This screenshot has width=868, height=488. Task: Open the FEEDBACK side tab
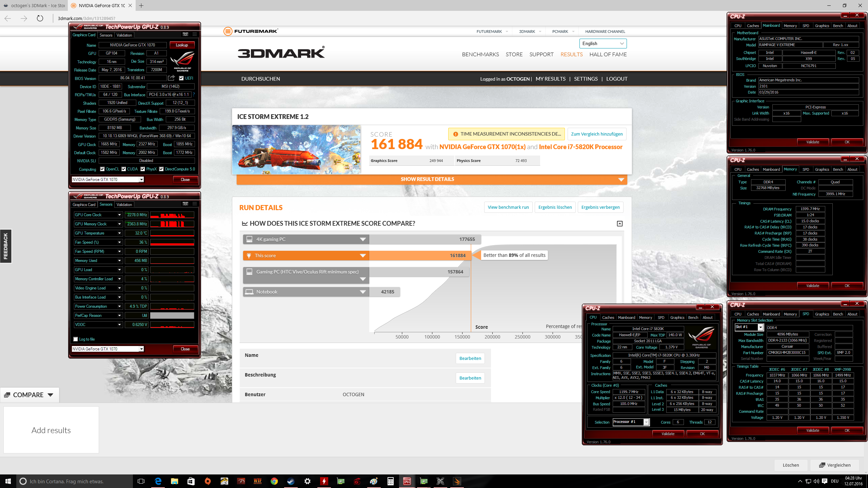[x=6, y=246]
